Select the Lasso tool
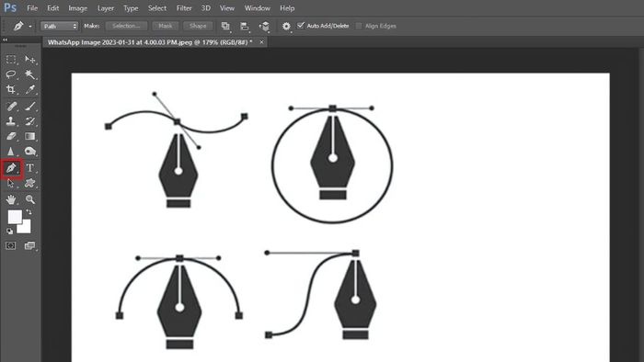Screen dimensions: 644x362 coord(11,74)
